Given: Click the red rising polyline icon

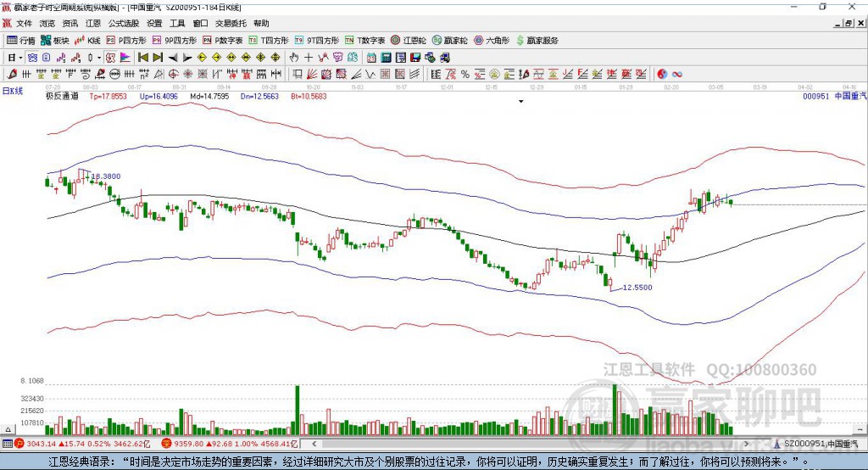Looking at the screenshot, I should 323,57.
